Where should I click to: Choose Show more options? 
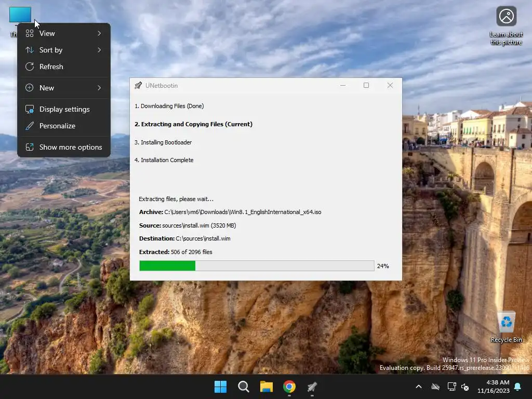coord(64,147)
